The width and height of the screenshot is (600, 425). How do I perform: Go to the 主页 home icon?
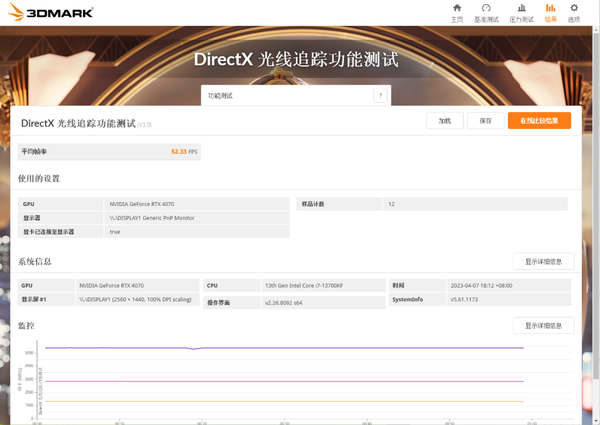click(457, 13)
